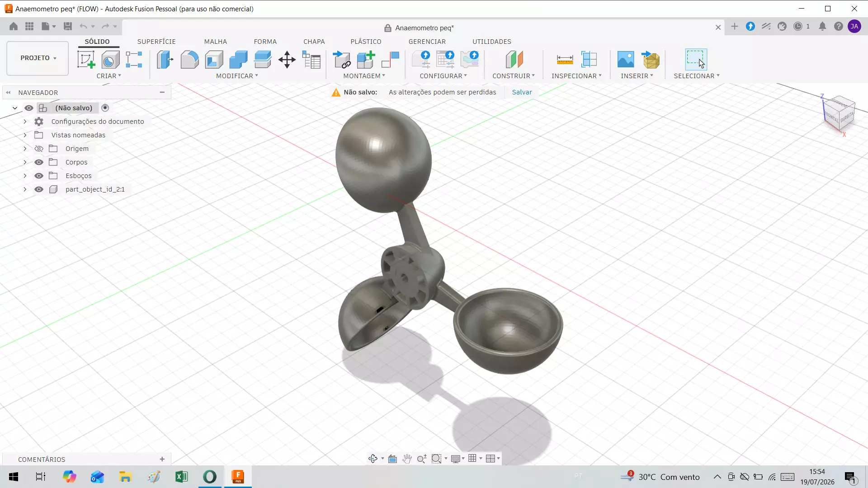
Task: Select the Joint tool icon
Action: (x=391, y=59)
